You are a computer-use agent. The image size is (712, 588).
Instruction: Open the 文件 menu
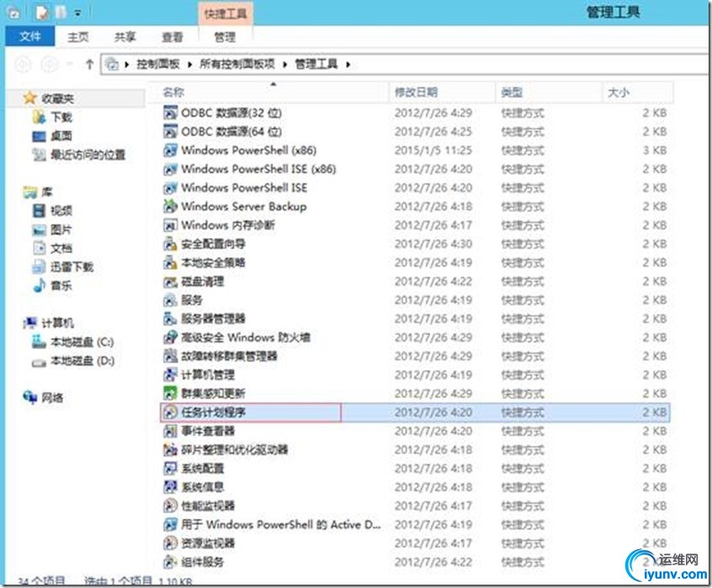pyautogui.click(x=30, y=36)
